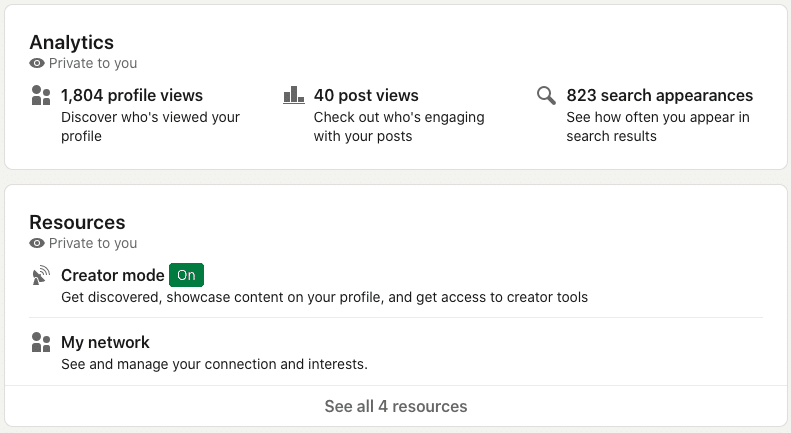Image resolution: width=791 pixels, height=433 pixels.
Task: Click the profile views people icon
Action: [x=41, y=95]
